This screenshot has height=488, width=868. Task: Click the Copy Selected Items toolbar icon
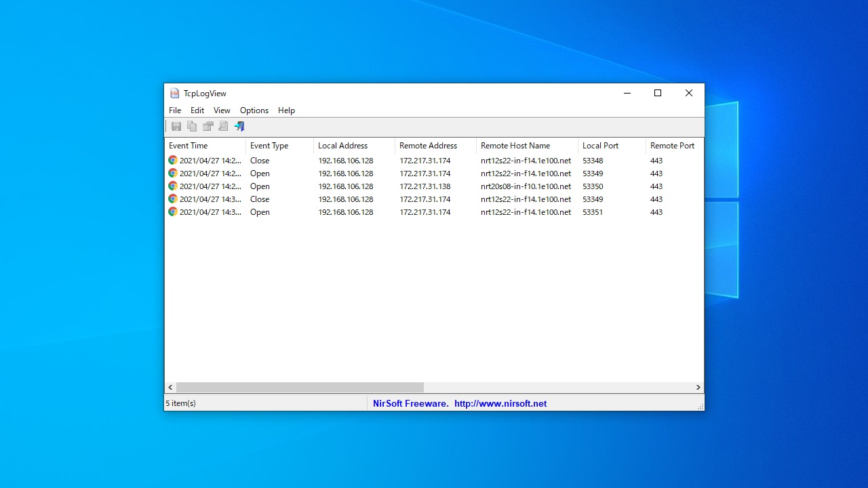(192, 126)
